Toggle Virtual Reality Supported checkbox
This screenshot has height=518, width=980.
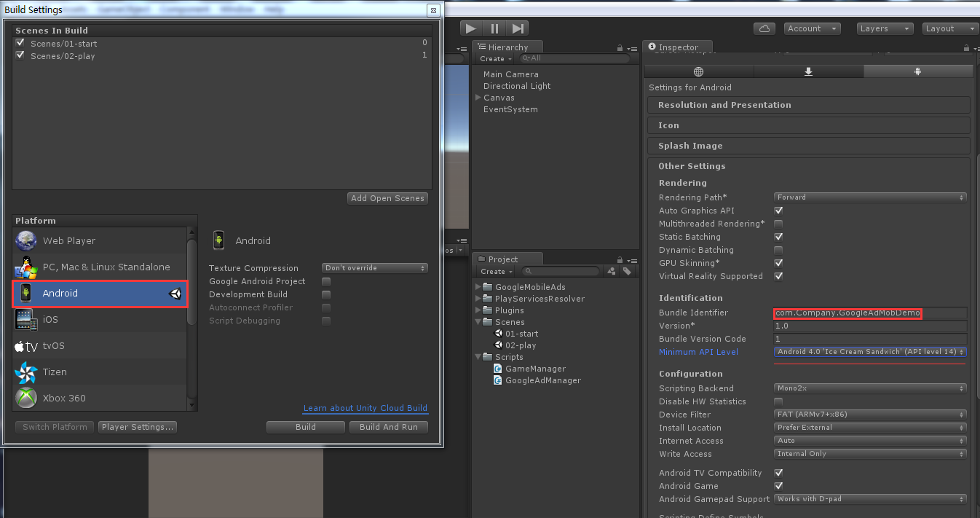click(x=778, y=276)
